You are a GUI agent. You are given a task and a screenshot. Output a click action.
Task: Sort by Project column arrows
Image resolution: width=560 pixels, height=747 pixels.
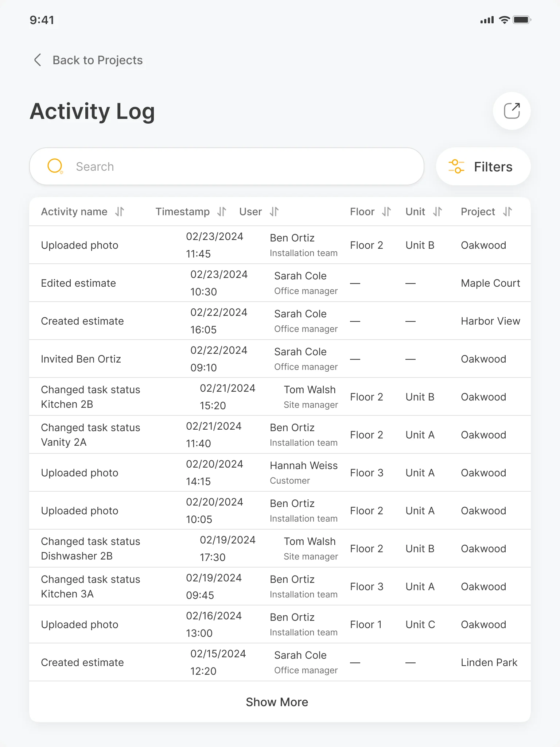pyautogui.click(x=507, y=212)
